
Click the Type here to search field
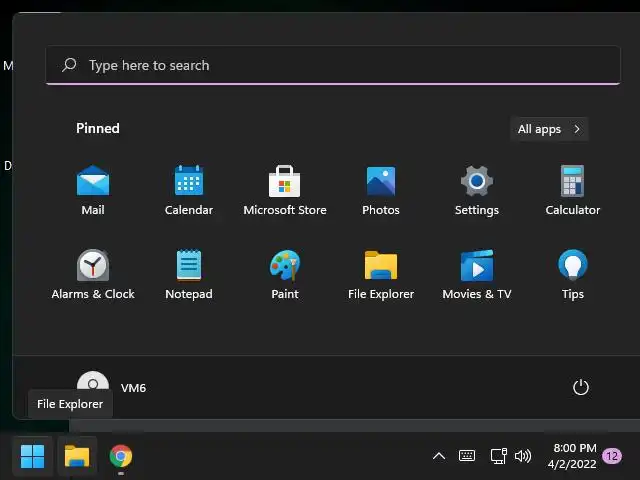pos(333,65)
